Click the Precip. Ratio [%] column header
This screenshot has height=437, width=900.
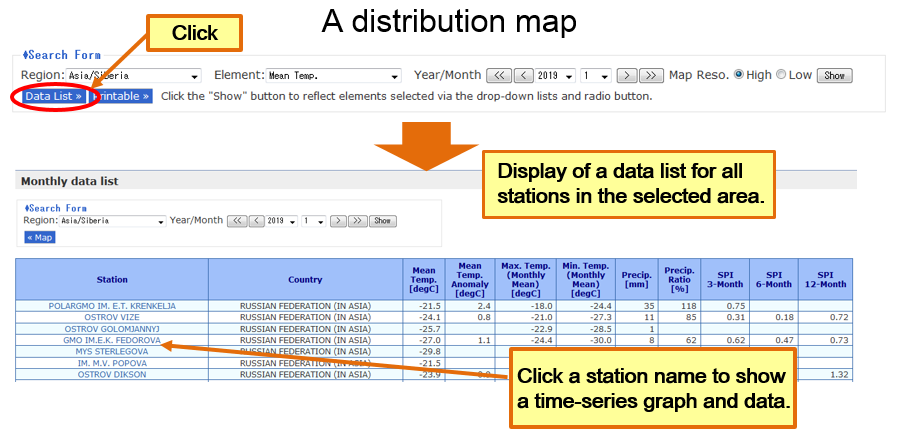(x=680, y=280)
